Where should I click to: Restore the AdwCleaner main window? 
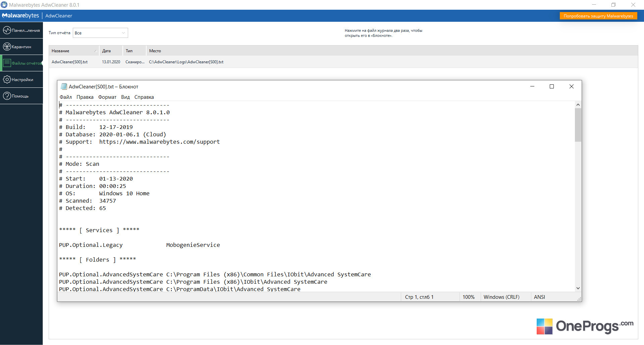coord(613,5)
